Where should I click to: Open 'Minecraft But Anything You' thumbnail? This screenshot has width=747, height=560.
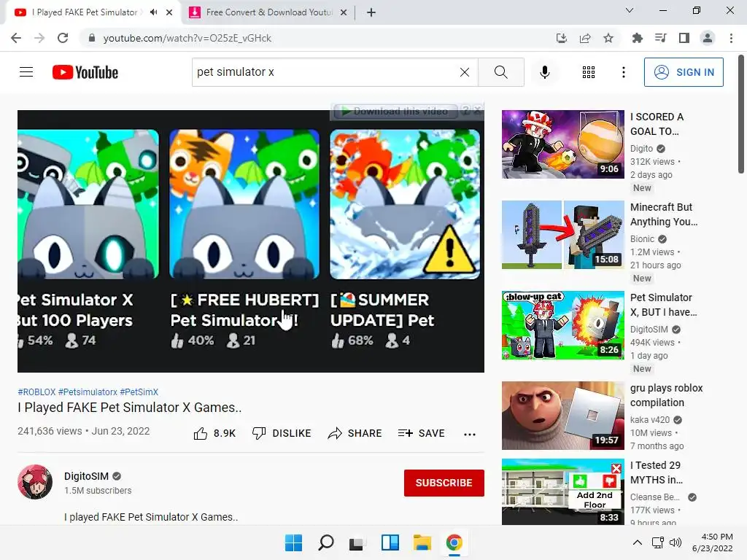click(562, 235)
